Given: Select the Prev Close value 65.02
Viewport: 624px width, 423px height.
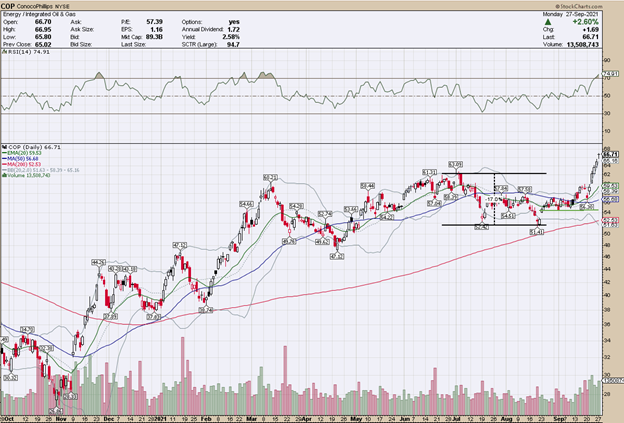Looking at the screenshot, I should coord(43,45).
